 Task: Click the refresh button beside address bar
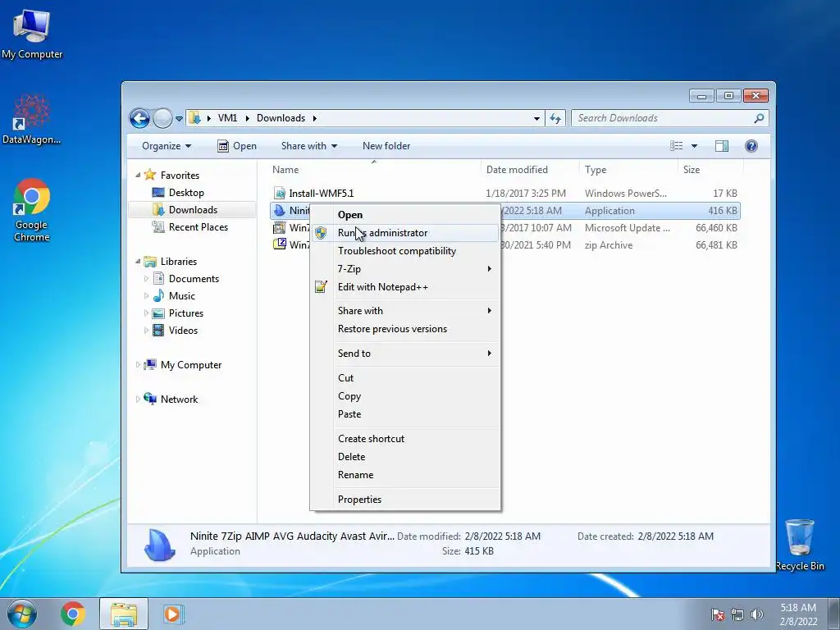pos(555,118)
